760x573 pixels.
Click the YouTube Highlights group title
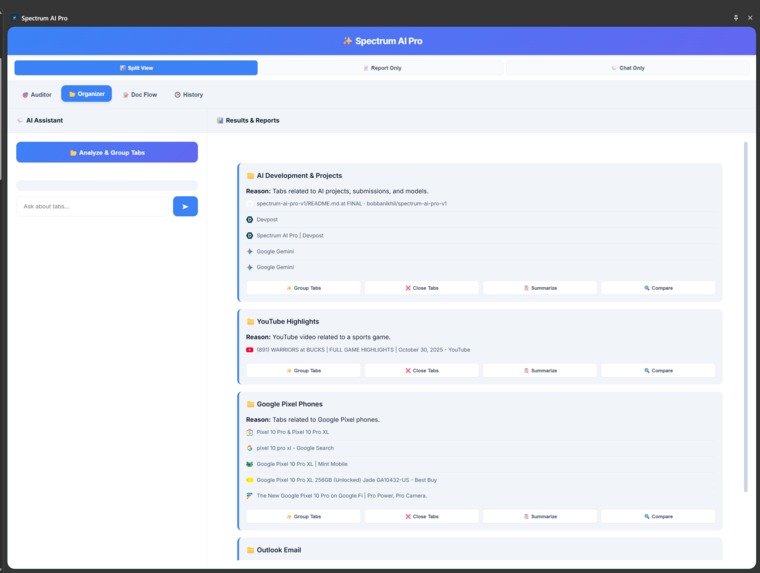click(288, 321)
